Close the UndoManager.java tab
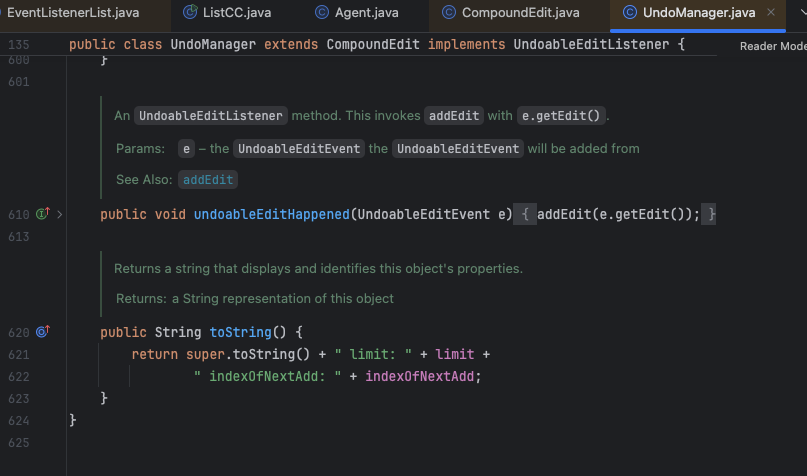807x476 pixels. [x=770, y=13]
